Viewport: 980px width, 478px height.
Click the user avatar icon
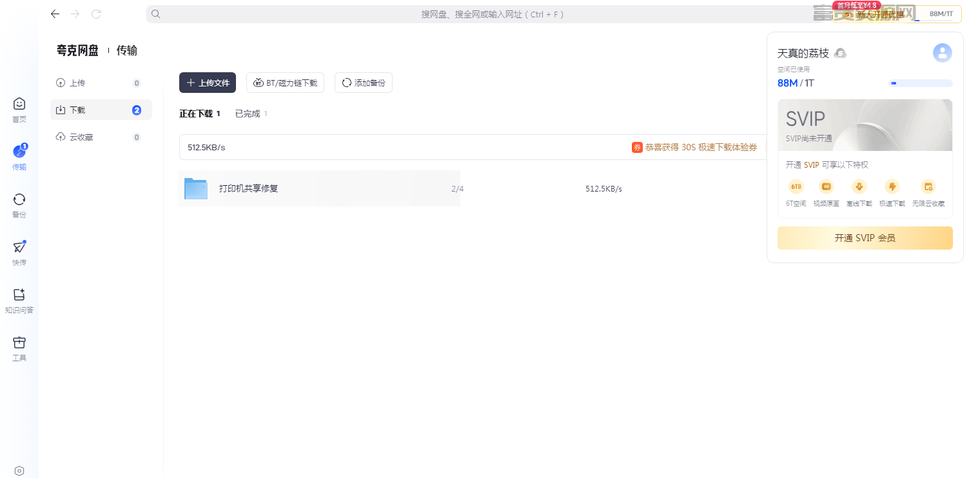(942, 53)
